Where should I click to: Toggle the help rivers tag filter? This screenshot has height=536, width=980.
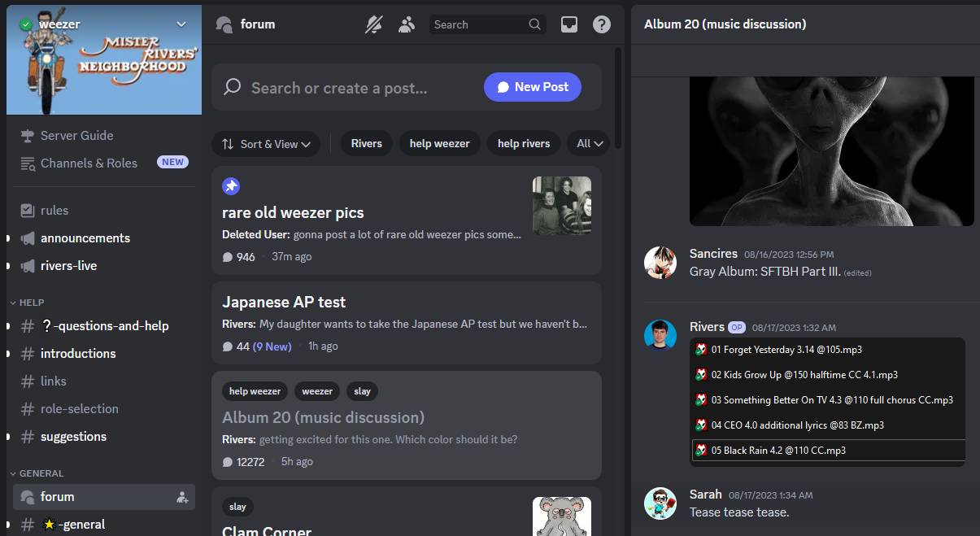tap(523, 144)
